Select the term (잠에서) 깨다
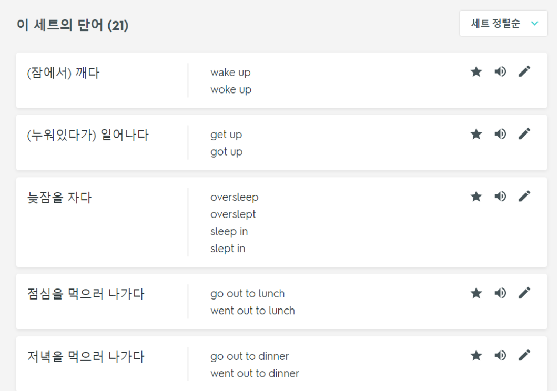The height and width of the screenshot is (392, 558). point(63,73)
